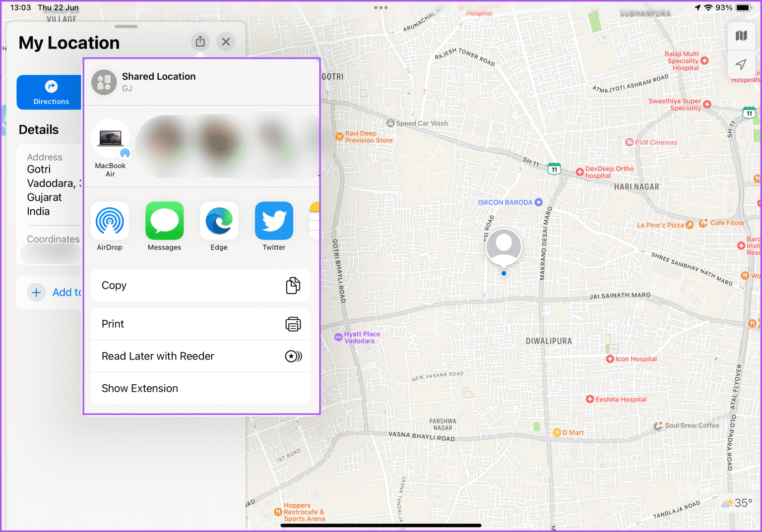
Task: Tap the location tracking arrow button
Action: click(741, 64)
